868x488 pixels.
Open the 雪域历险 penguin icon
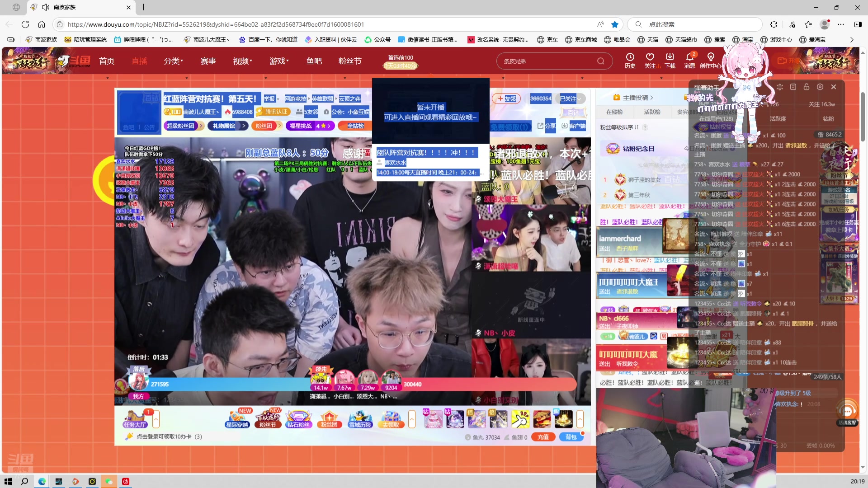(x=360, y=419)
